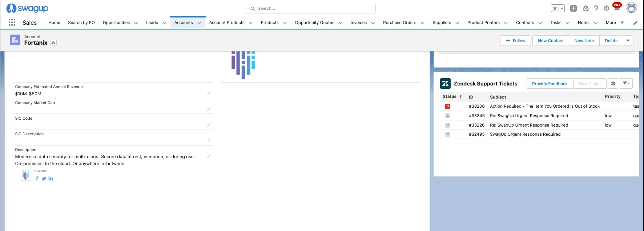Screen dimensions: 644x231
Task: Edit SIC Description pencil icon
Action: pos(209,140)
